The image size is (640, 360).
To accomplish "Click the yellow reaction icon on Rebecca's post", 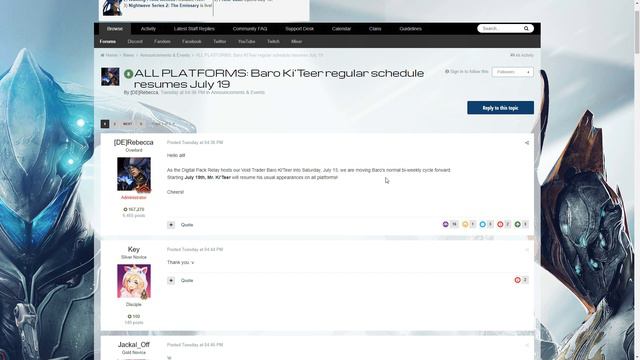I will (x=465, y=224).
